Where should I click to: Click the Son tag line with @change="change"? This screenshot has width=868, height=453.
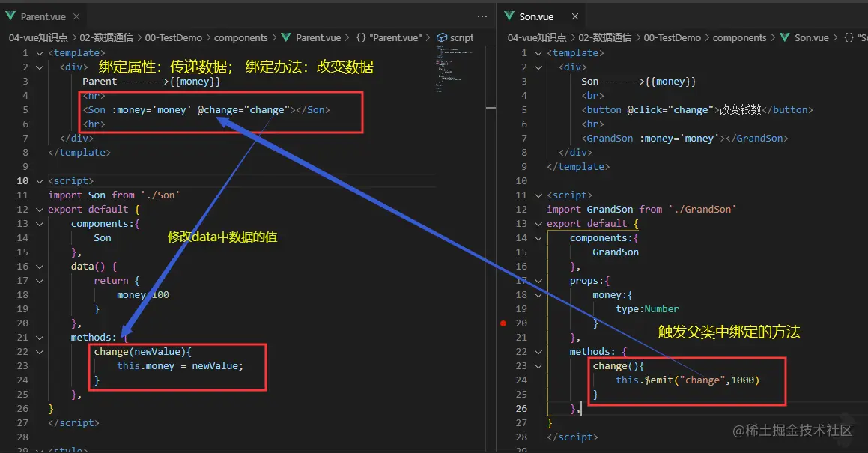click(207, 110)
